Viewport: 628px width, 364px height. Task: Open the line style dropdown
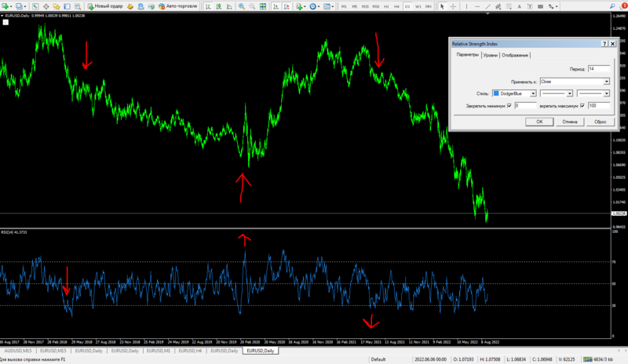point(557,93)
